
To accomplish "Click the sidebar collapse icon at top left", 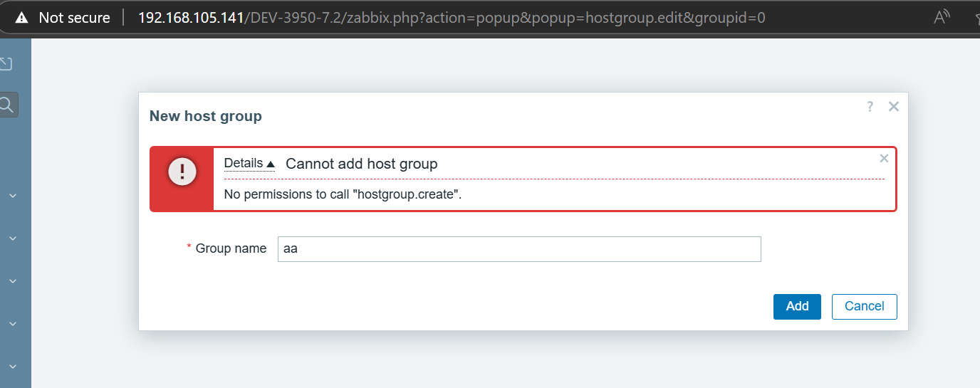I will tap(6, 63).
